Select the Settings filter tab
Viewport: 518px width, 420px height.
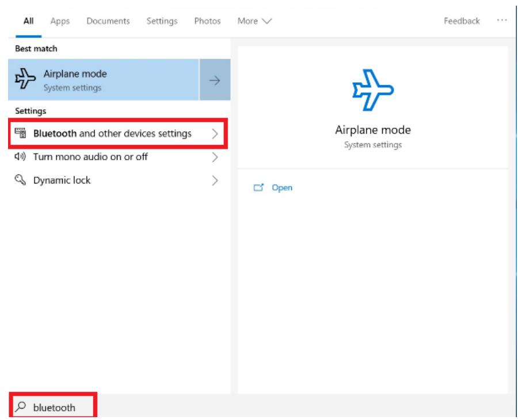pyautogui.click(x=161, y=21)
